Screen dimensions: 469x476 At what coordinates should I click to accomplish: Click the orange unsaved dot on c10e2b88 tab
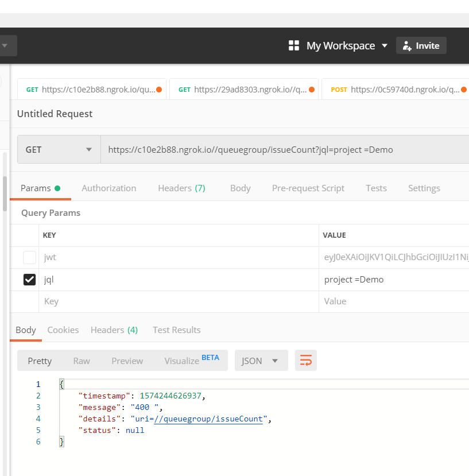[159, 90]
